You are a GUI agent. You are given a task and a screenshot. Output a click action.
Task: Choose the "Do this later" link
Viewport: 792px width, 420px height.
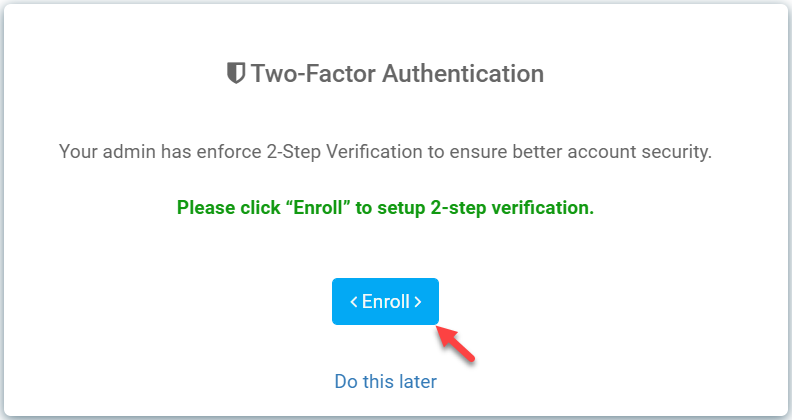385,381
